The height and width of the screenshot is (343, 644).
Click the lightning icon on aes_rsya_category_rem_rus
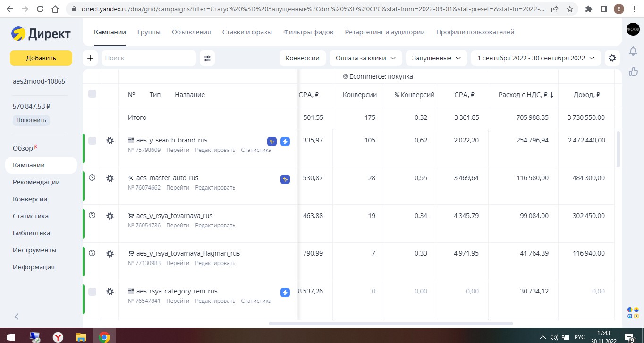[285, 293]
